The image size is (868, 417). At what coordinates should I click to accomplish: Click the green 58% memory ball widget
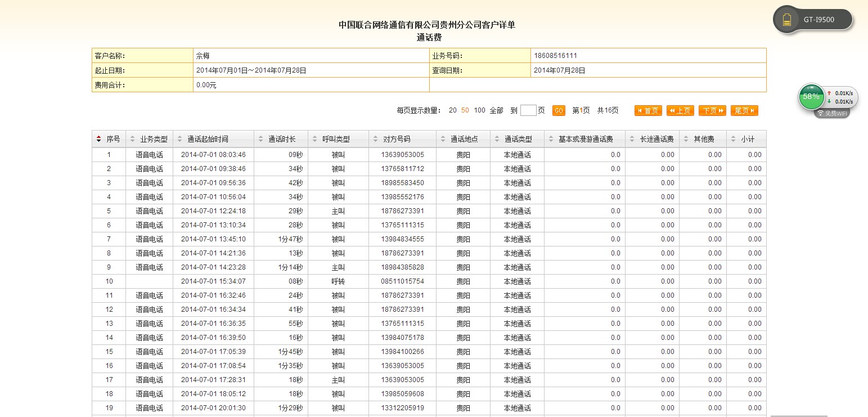pyautogui.click(x=811, y=96)
